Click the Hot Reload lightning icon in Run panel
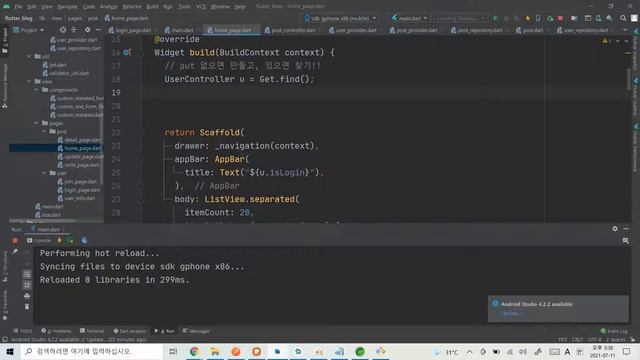The width and height of the screenshot is (640, 360). pos(59,240)
